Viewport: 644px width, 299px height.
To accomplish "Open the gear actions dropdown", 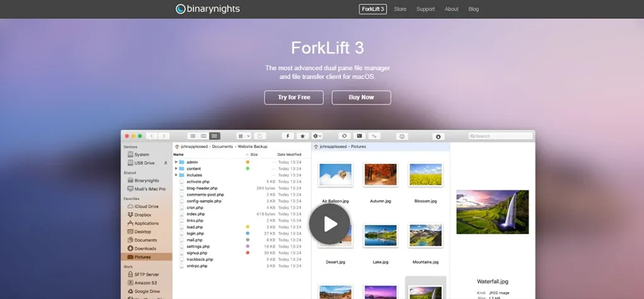I will (x=317, y=136).
